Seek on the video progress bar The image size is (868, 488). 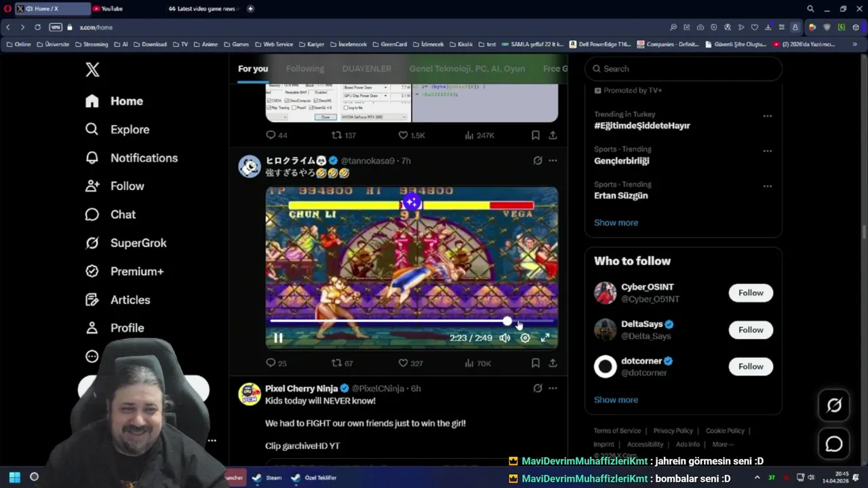(x=412, y=321)
